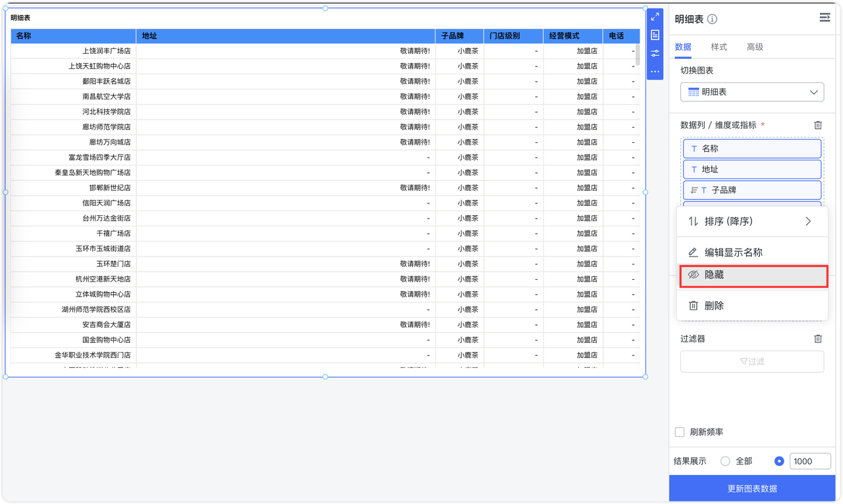Expand the chart to fullscreen
843x504 pixels.
655,16
